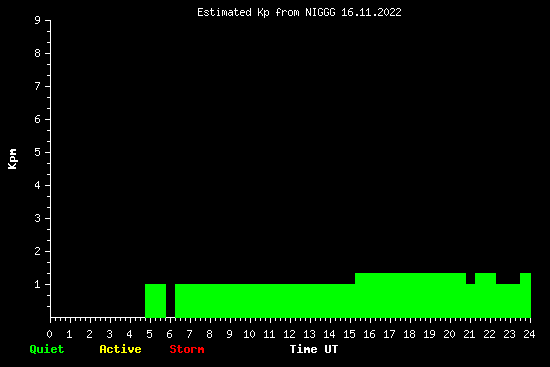Click the 'Time UT' axis label
Screen dimensions: 550x367
click(x=314, y=349)
